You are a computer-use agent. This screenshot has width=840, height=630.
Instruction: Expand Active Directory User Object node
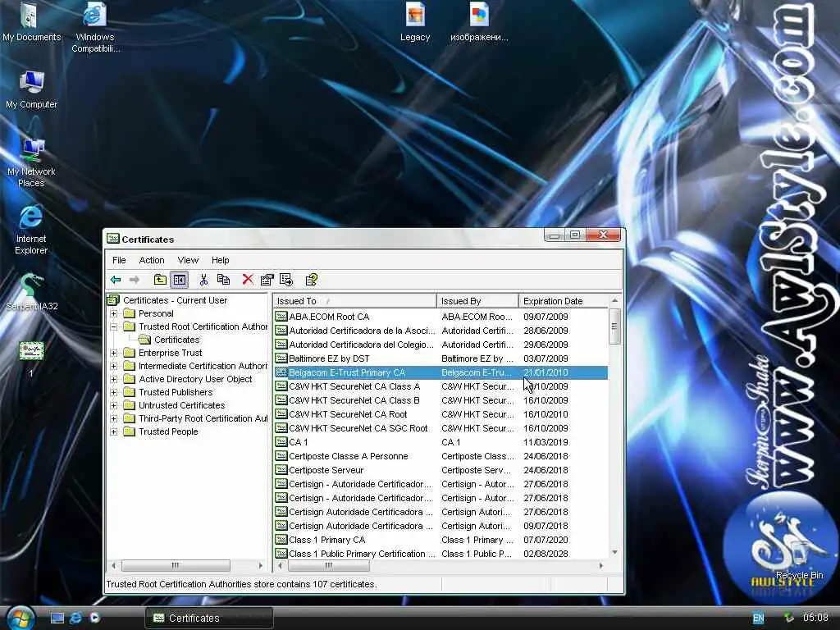point(113,379)
